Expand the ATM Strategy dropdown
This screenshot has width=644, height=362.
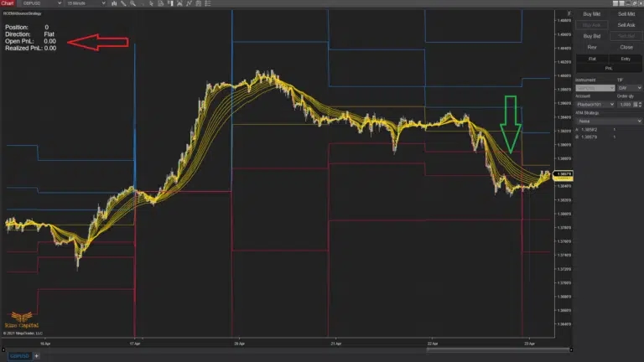(609, 121)
